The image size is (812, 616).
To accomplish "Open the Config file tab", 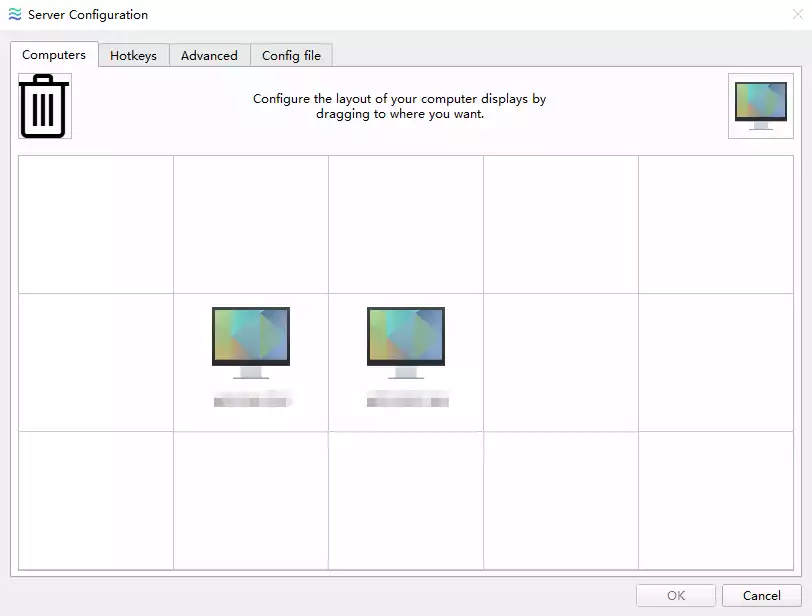I will click(x=291, y=56).
